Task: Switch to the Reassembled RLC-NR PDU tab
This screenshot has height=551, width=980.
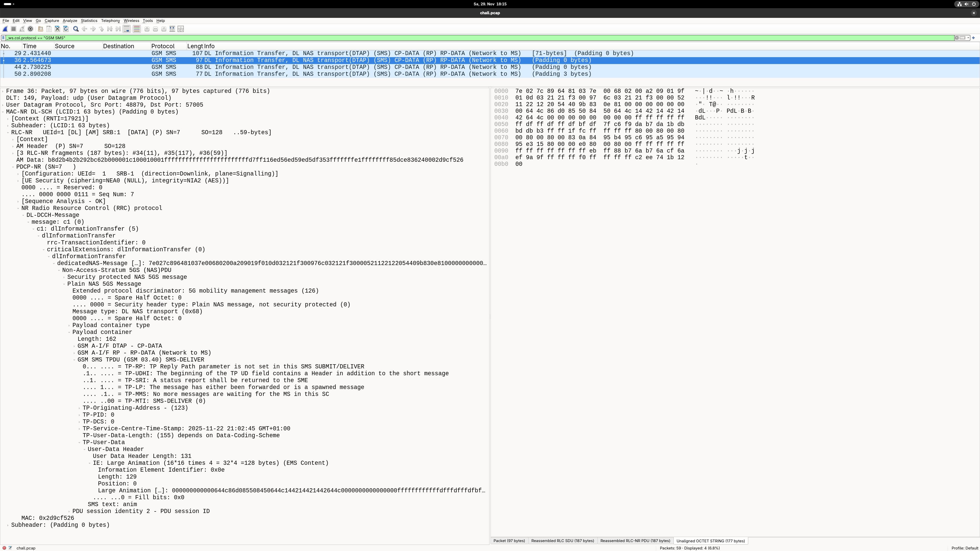Action: [634, 541]
